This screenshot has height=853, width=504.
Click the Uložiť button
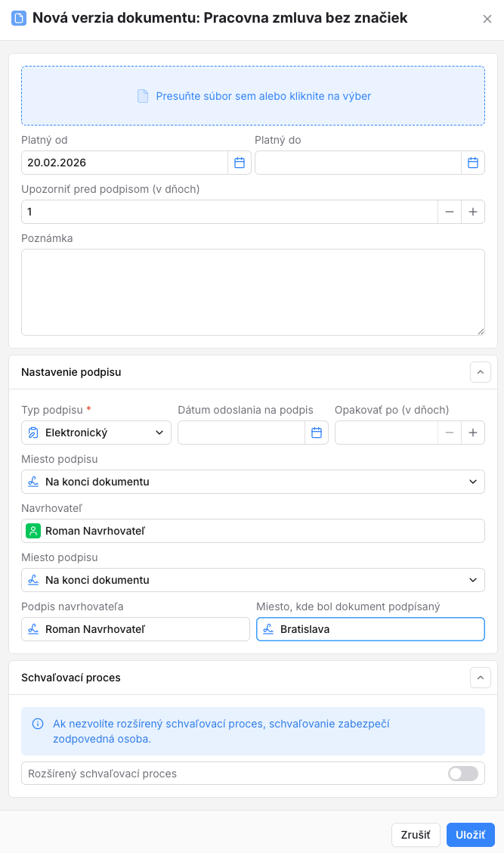point(470,835)
